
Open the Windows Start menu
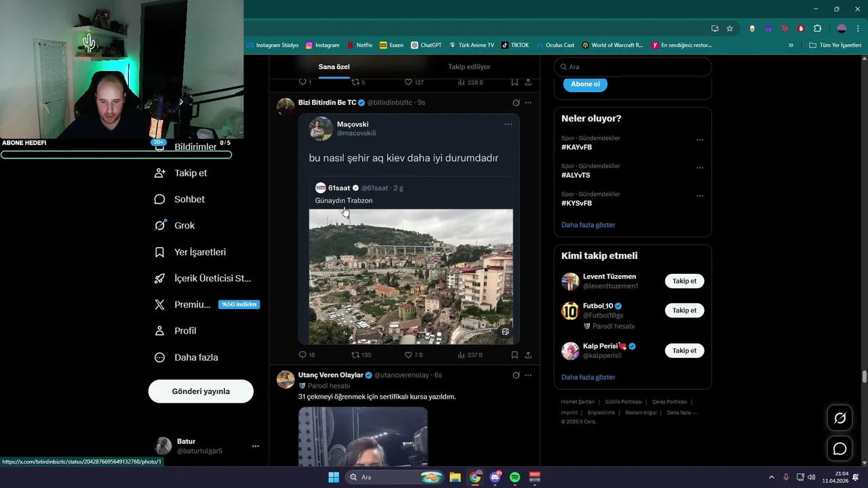pyautogui.click(x=334, y=477)
